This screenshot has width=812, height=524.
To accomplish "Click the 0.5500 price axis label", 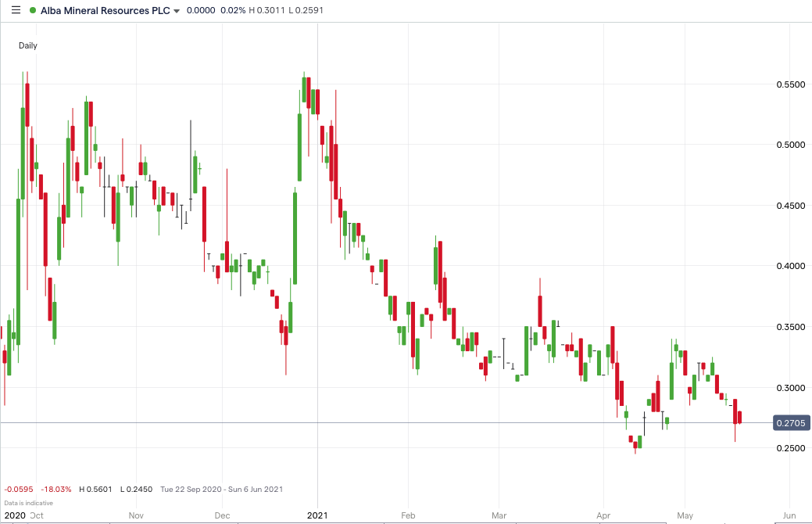I will (x=791, y=83).
